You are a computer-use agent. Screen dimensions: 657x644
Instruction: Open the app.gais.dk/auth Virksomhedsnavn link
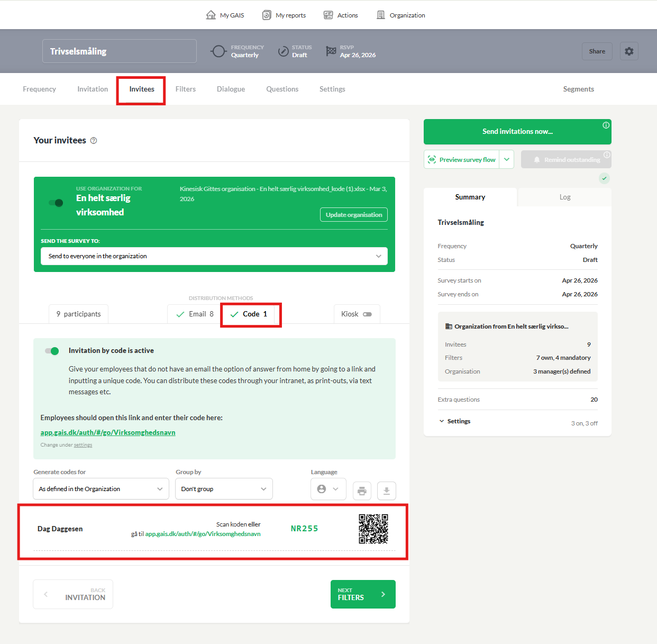108,432
